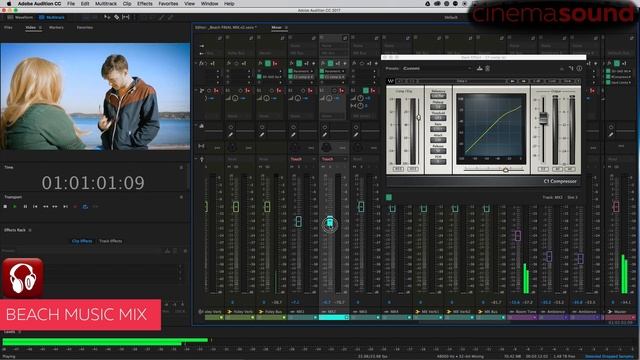
Task: Open the Touch automation dropdown on MX2
Action: pyautogui.click(x=334, y=159)
